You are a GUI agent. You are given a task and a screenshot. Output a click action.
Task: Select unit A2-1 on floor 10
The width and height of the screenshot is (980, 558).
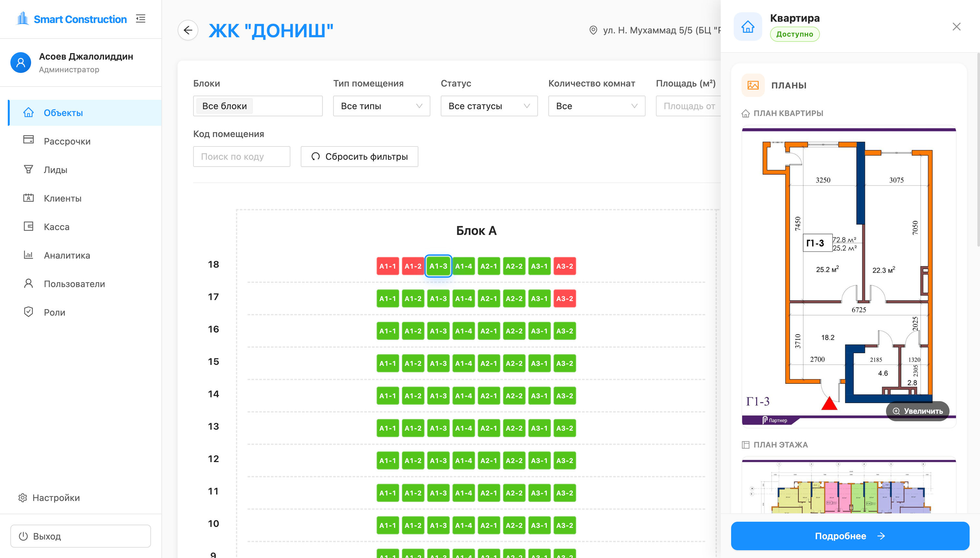[x=489, y=525]
